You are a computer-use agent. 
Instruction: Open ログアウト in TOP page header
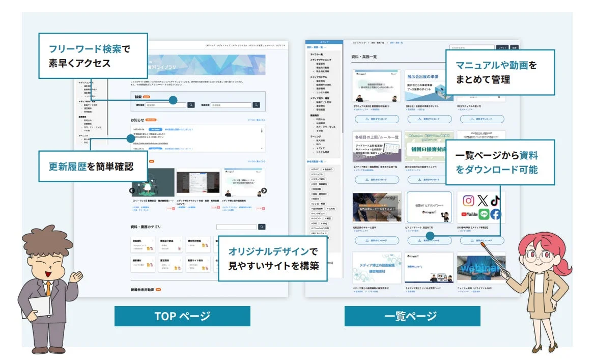[x=280, y=45]
